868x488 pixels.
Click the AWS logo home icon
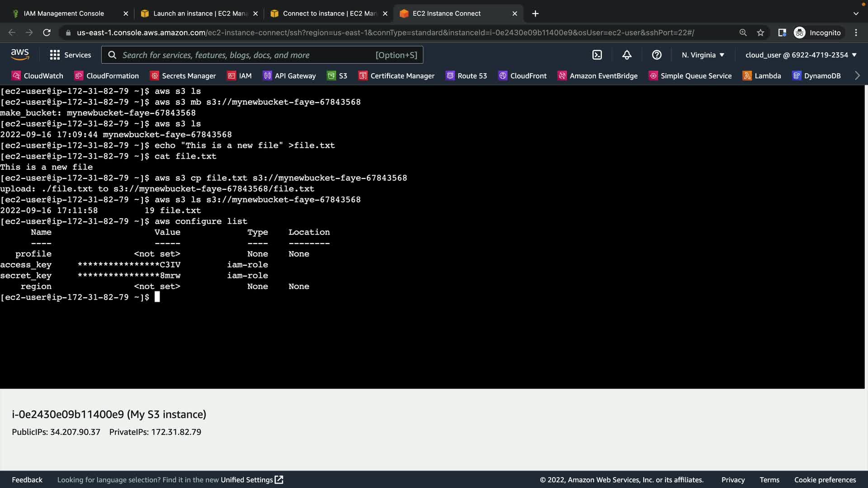[20, 55]
